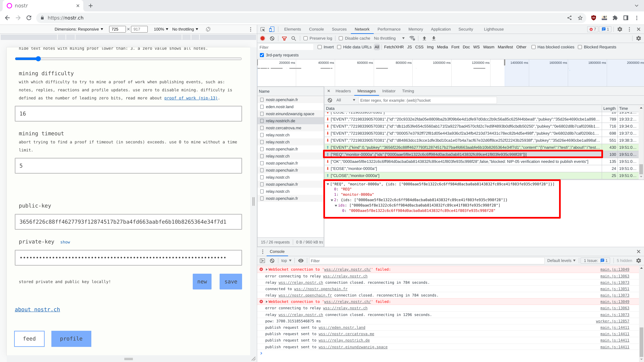
Task: Clear the network log
Action: point(272,38)
